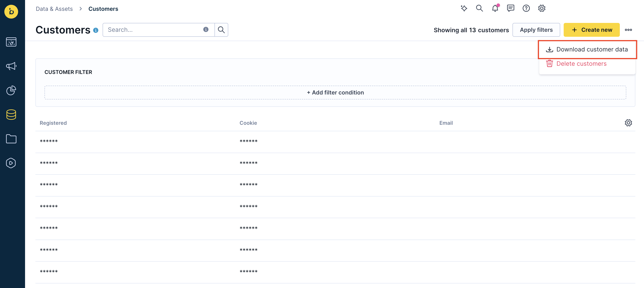Select Delete customers menu item
Screen dimensions: 644x288
pyautogui.click(x=587, y=64)
